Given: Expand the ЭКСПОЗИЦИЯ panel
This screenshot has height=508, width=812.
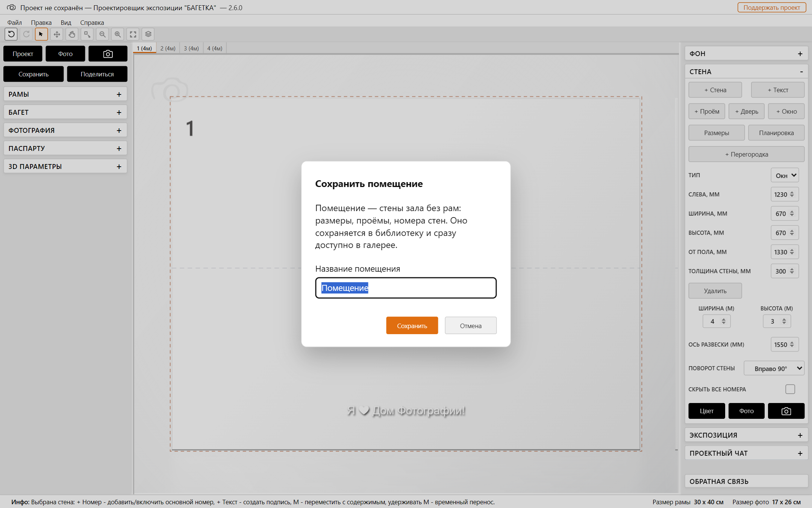Looking at the screenshot, I should (x=746, y=435).
